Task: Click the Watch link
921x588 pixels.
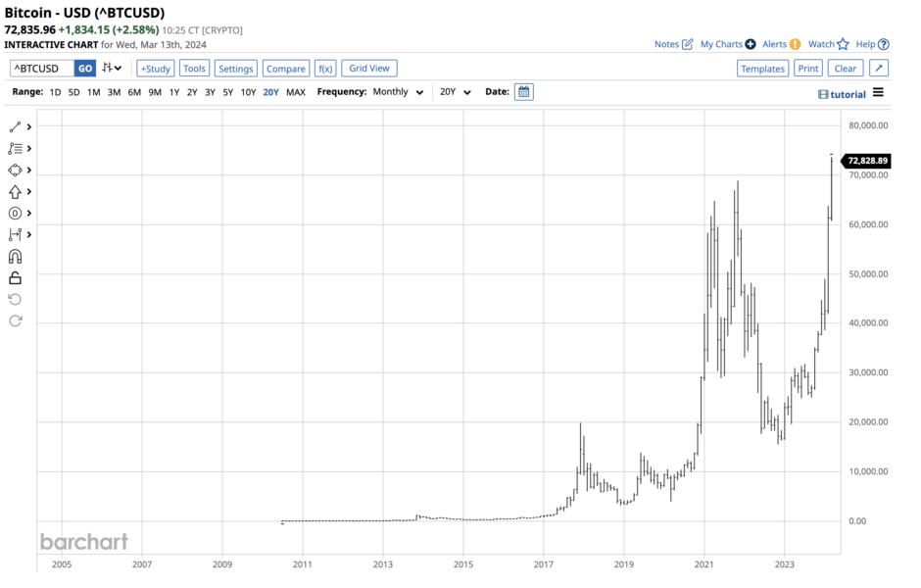Action: (x=821, y=44)
